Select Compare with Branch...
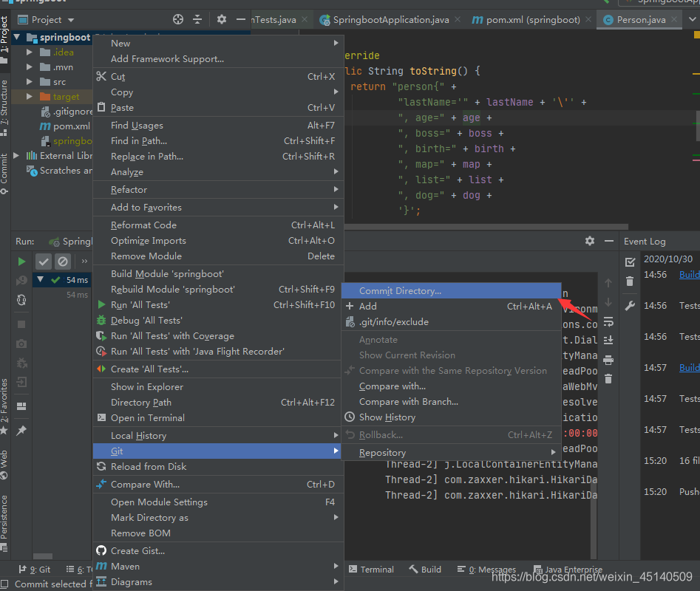This screenshot has width=700, height=591. [x=451, y=402]
